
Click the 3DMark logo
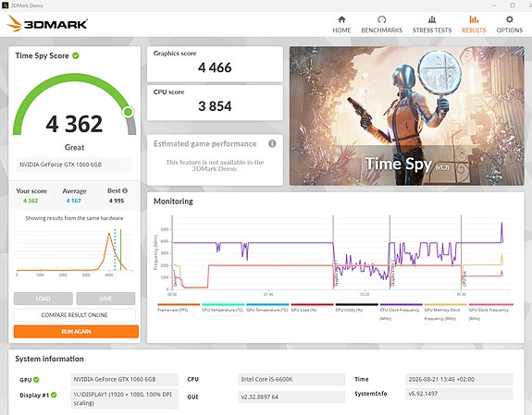[47, 24]
